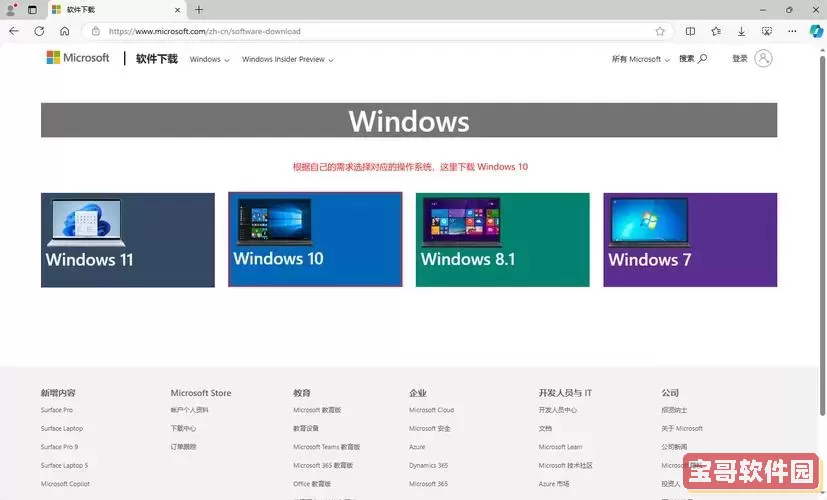Click the 登录 sign-in link

pos(739,59)
